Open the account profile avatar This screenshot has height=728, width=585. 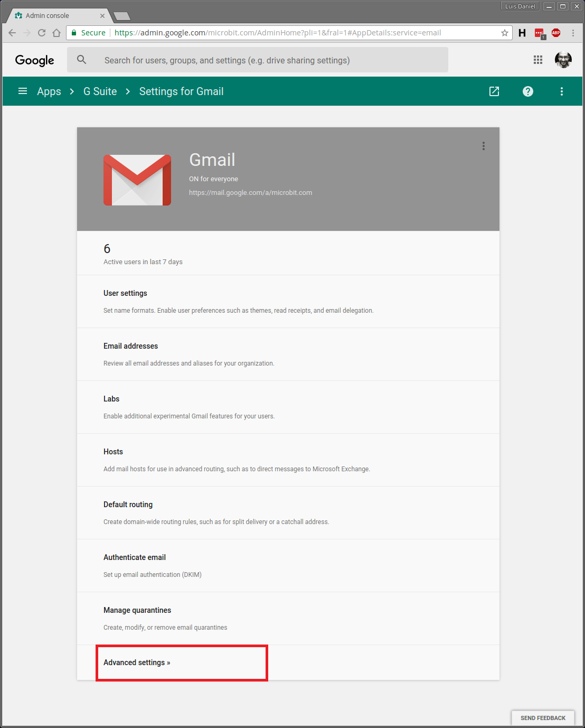tap(563, 60)
